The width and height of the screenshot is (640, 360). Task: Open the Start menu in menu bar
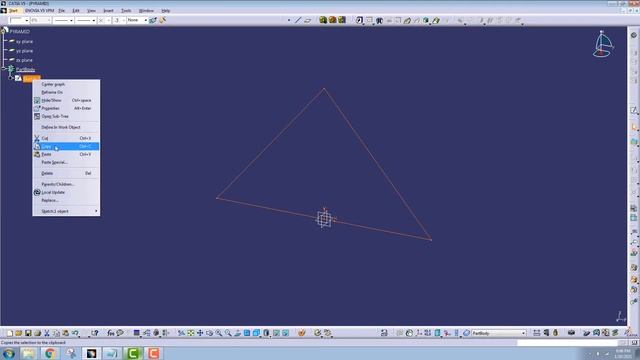point(13,11)
